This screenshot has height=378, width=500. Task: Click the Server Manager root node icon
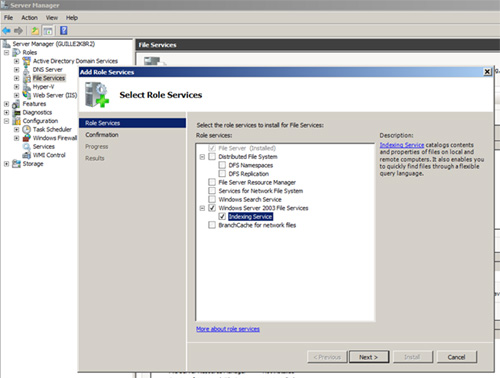pos(6,44)
